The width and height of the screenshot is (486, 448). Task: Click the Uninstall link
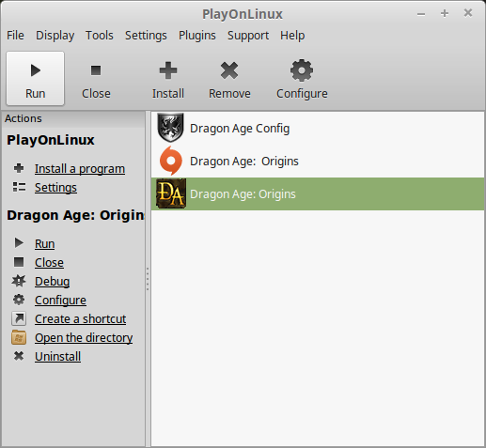point(58,356)
